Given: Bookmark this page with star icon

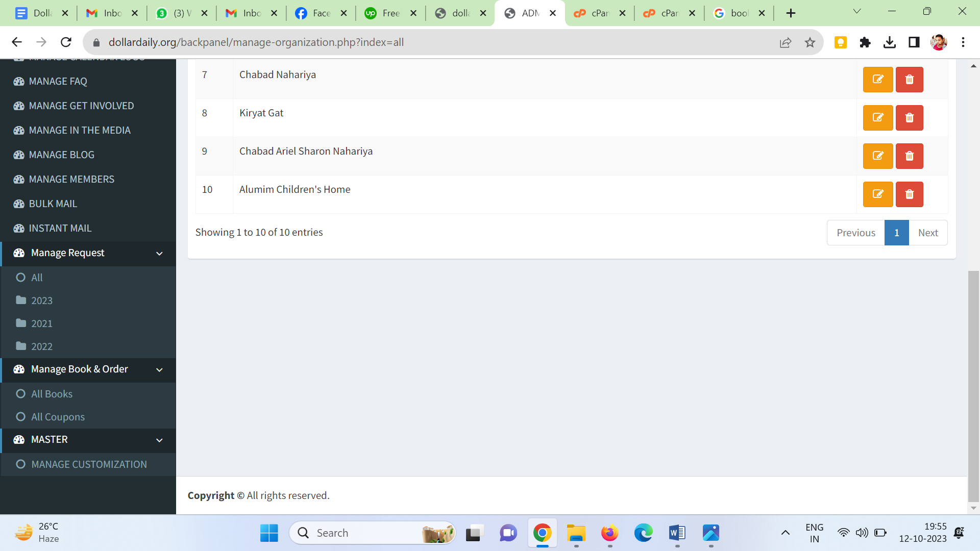Looking at the screenshot, I should coord(810,42).
